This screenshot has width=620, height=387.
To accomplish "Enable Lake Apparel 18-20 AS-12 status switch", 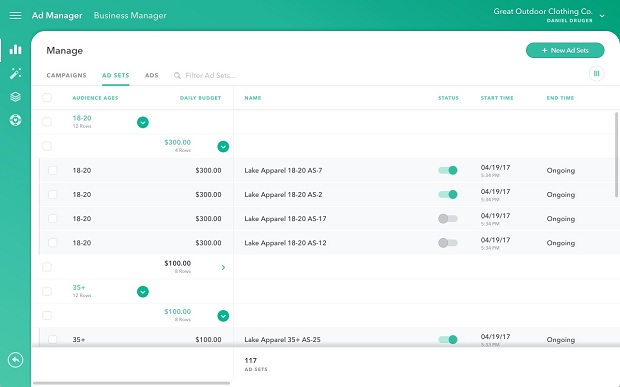I will click(x=448, y=243).
